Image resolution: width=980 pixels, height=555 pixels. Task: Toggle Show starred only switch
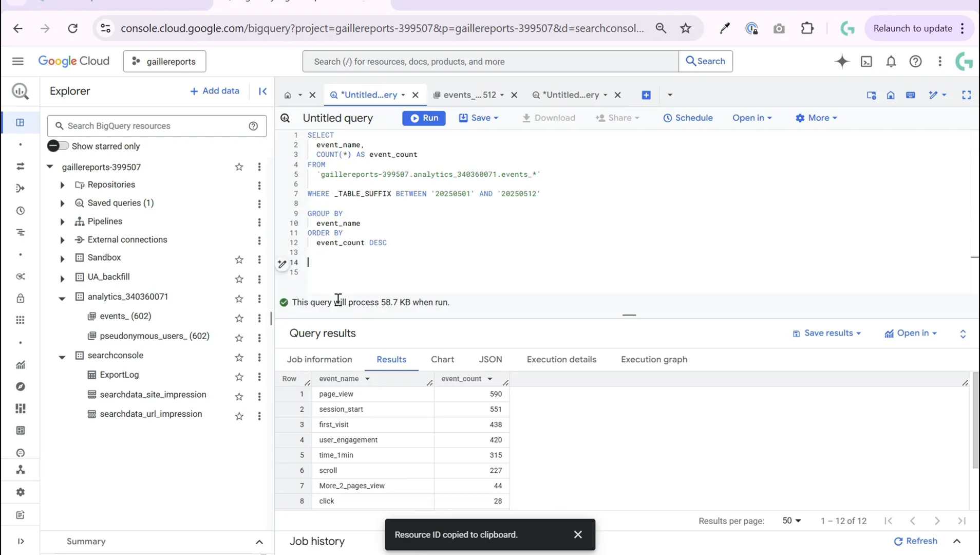pyautogui.click(x=58, y=146)
